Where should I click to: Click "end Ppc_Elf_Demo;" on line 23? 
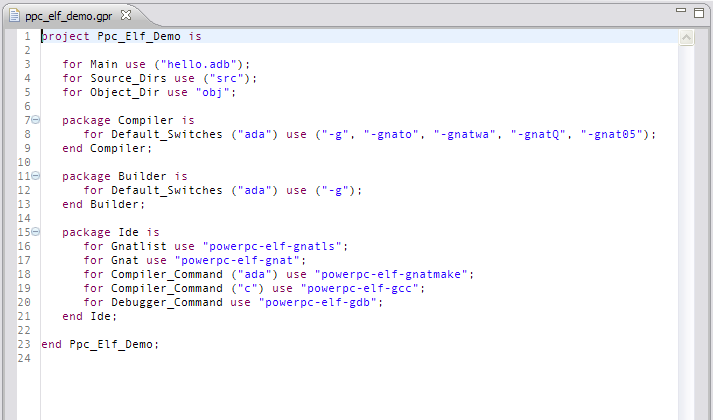point(100,344)
